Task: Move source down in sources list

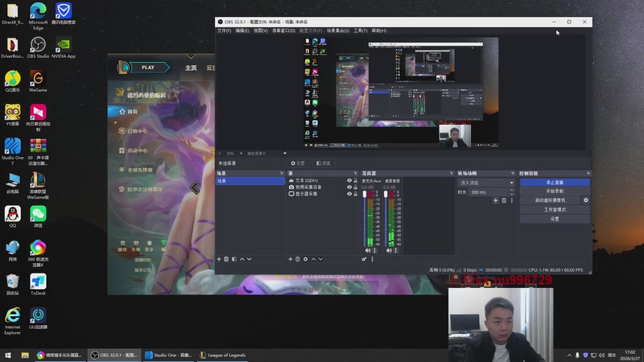Action: (x=320, y=259)
